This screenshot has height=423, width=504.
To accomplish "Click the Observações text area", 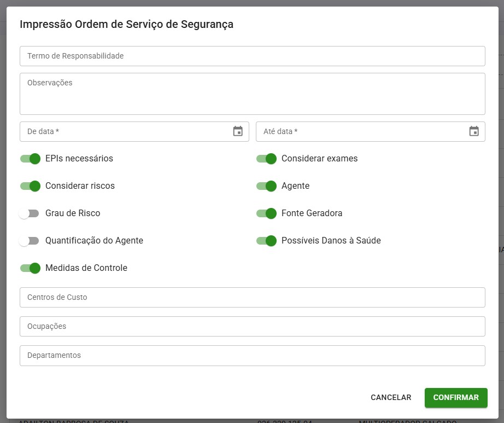I will [x=252, y=94].
